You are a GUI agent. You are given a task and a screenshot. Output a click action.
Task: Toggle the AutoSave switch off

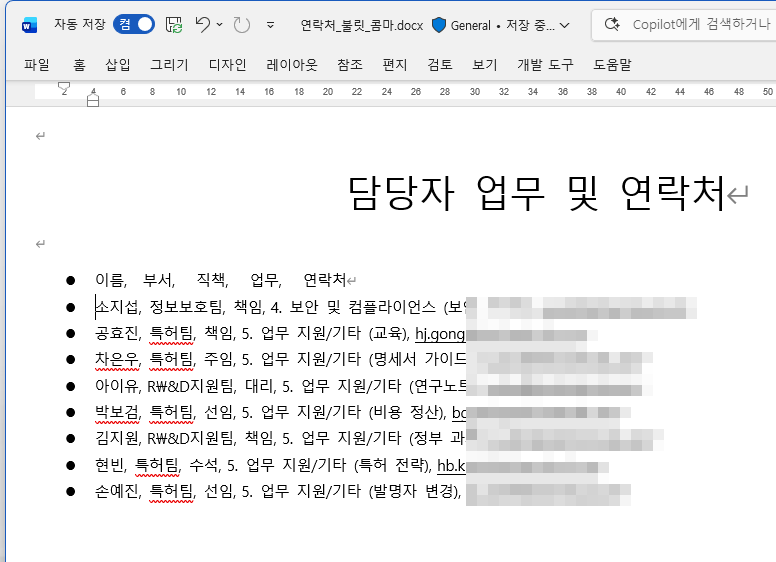(x=134, y=24)
